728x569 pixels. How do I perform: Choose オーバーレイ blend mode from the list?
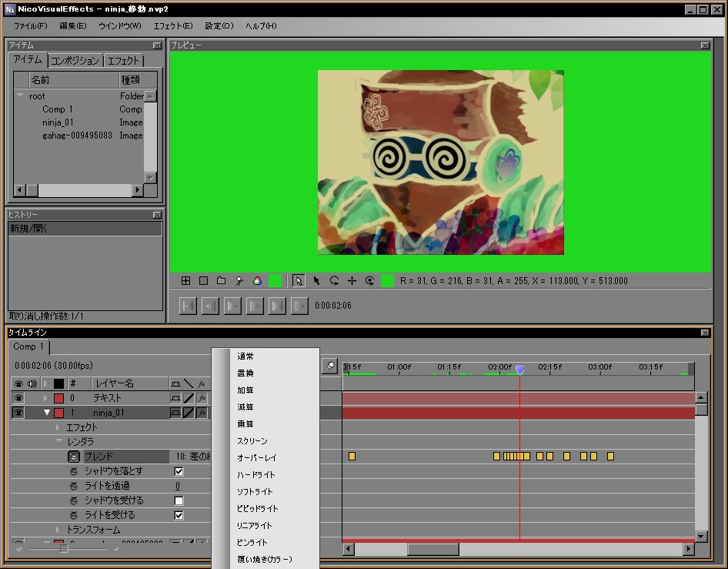pyautogui.click(x=257, y=458)
